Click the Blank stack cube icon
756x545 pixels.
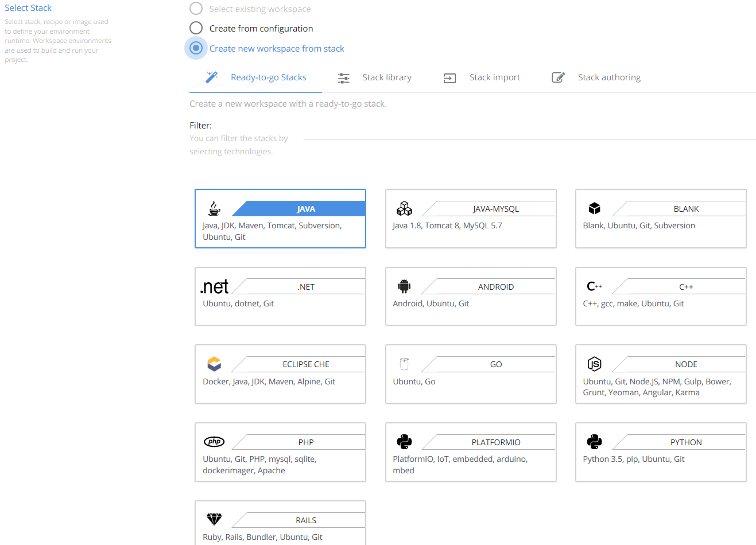[x=594, y=208]
